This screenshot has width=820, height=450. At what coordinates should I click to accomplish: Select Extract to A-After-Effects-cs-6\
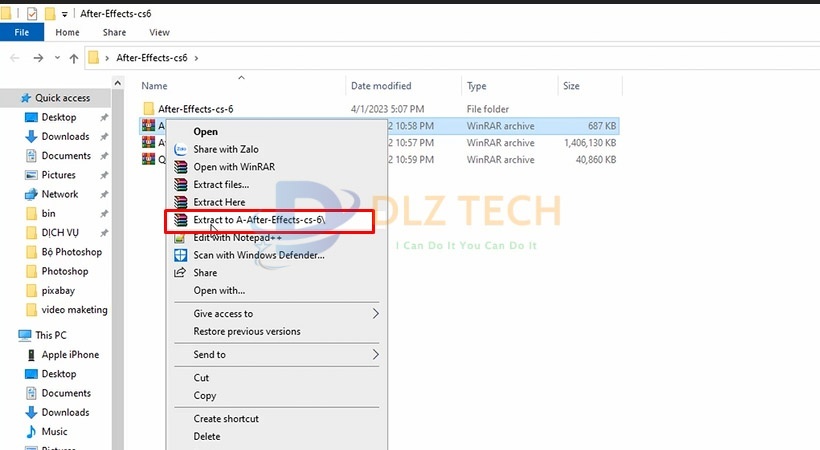(x=259, y=220)
